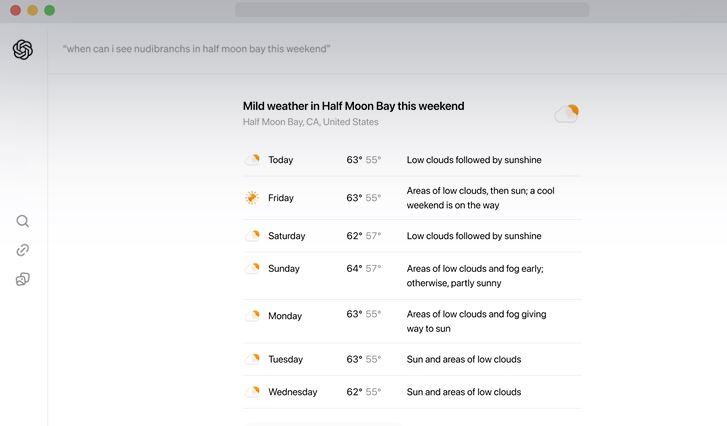Open search from the magnifying glass sidebar icon
The width and height of the screenshot is (727, 426).
point(23,221)
